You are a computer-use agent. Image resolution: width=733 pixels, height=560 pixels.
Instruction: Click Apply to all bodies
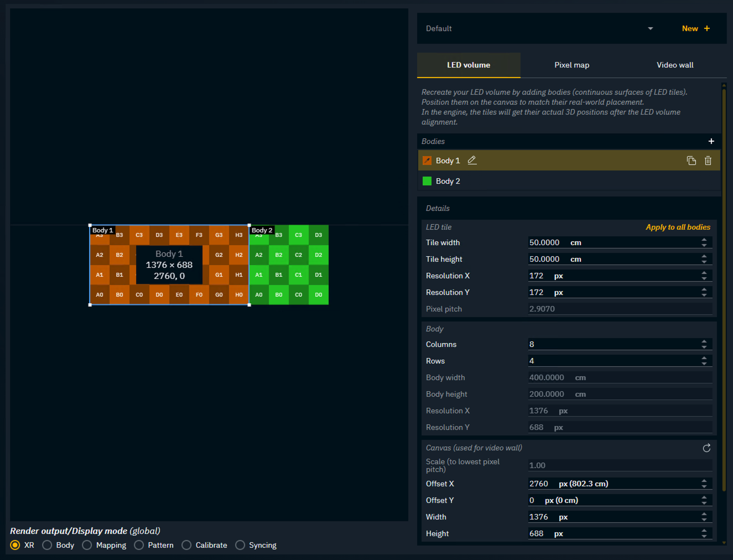(678, 227)
